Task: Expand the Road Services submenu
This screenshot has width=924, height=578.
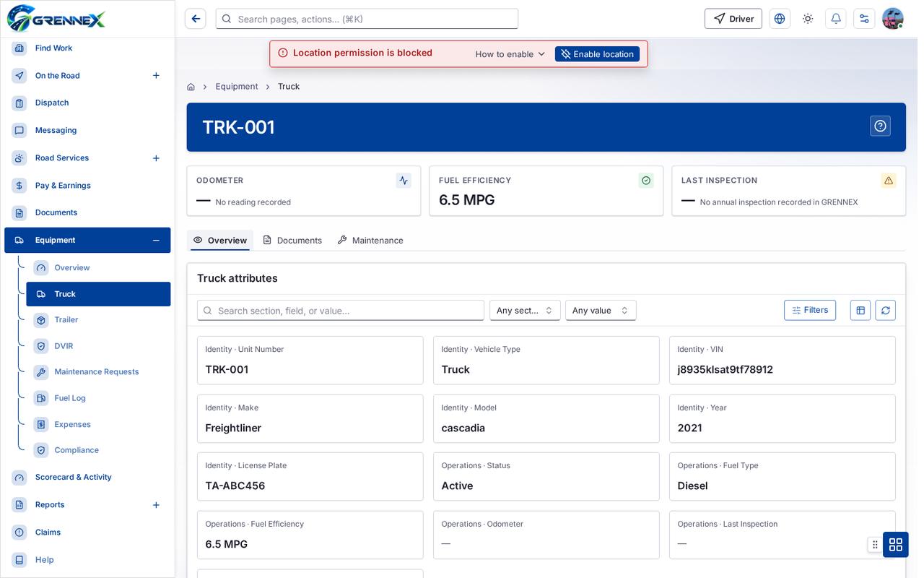Action: [x=156, y=158]
